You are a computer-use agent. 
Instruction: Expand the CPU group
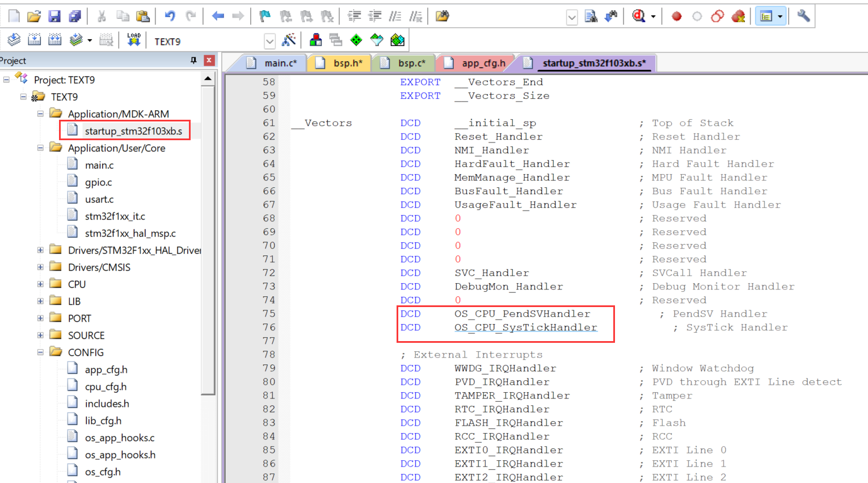click(40, 284)
